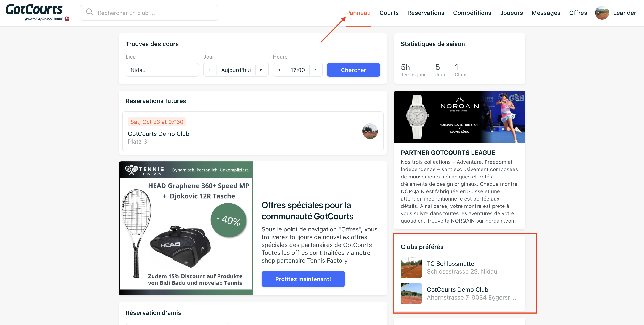This screenshot has height=325, width=644.
Task: Click GotCourts Demo Club thumbnail in favorites
Action: pyautogui.click(x=411, y=293)
